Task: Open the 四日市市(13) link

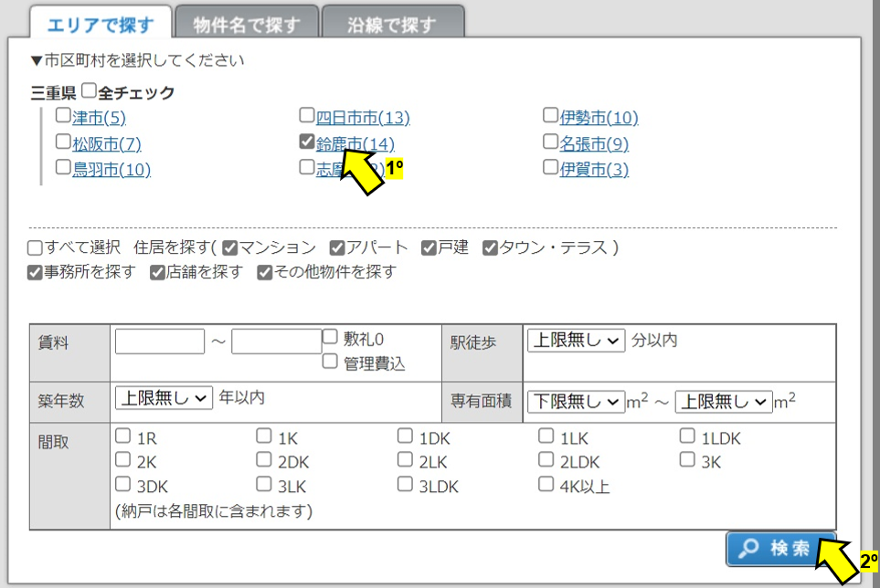Action: click(363, 118)
